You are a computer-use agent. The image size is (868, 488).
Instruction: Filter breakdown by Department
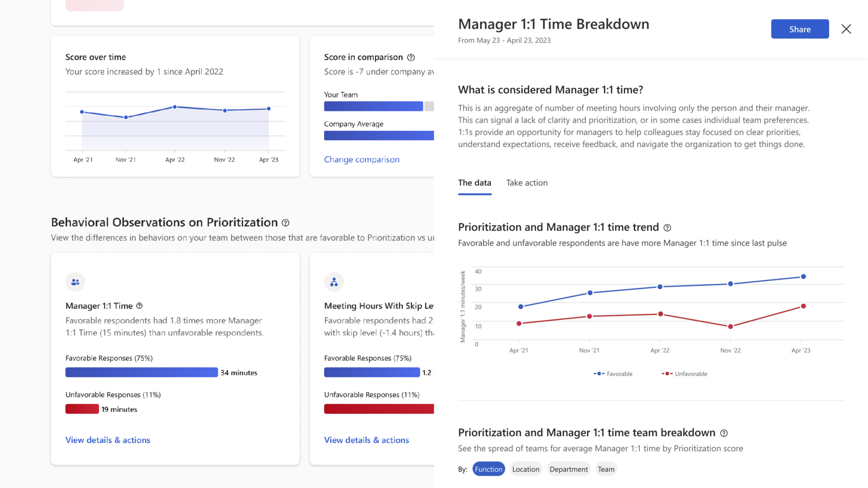pyautogui.click(x=568, y=469)
